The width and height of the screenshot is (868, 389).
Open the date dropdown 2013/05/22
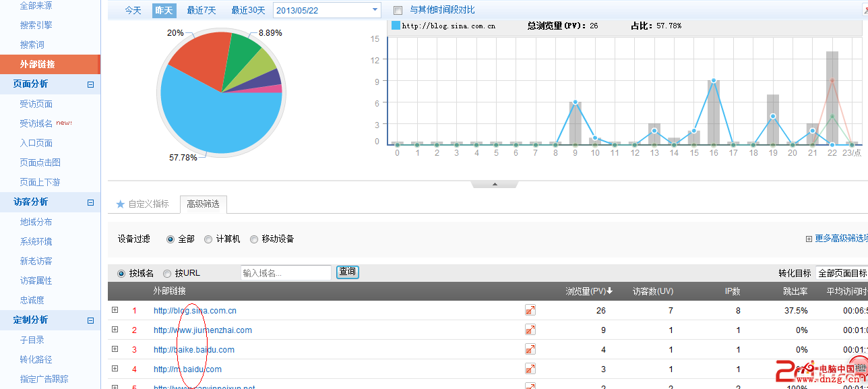375,10
